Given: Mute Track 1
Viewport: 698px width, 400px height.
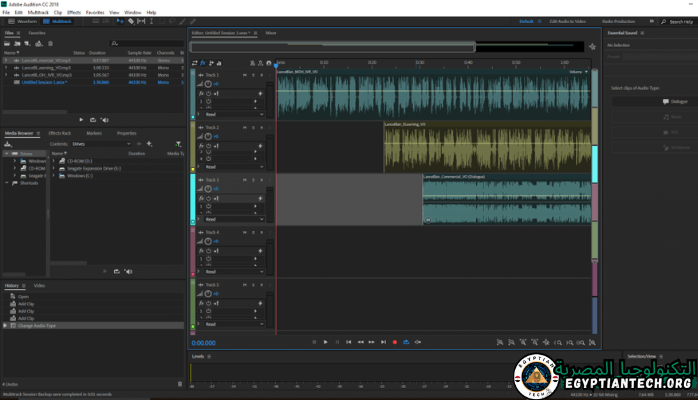Looking at the screenshot, I should [243, 74].
